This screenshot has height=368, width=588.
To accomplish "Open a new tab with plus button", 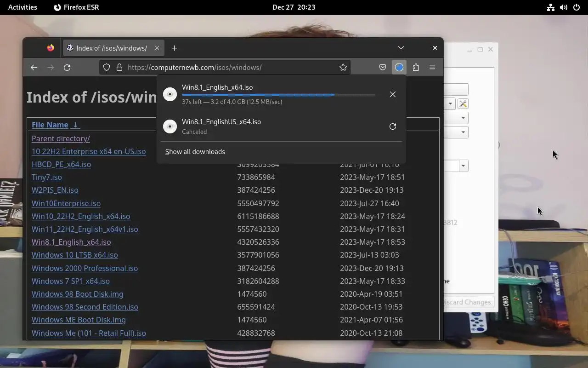I will click(x=174, y=48).
